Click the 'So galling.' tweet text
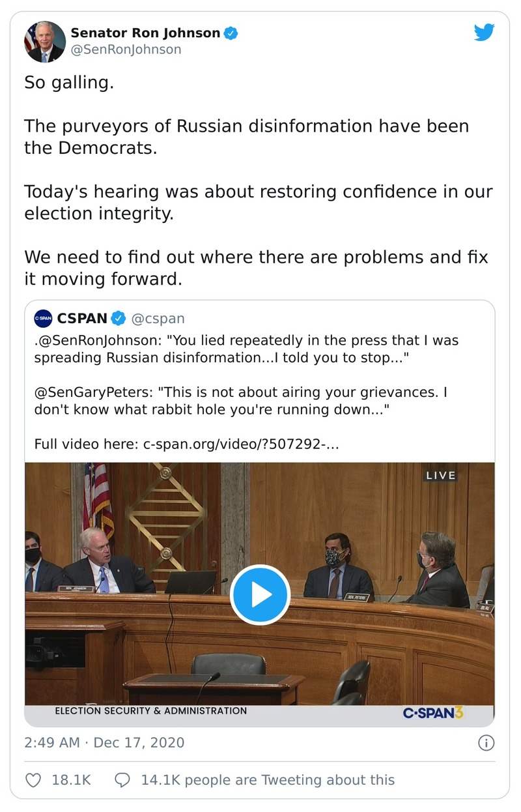Screen dimensions: 521x812 tap(69, 83)
